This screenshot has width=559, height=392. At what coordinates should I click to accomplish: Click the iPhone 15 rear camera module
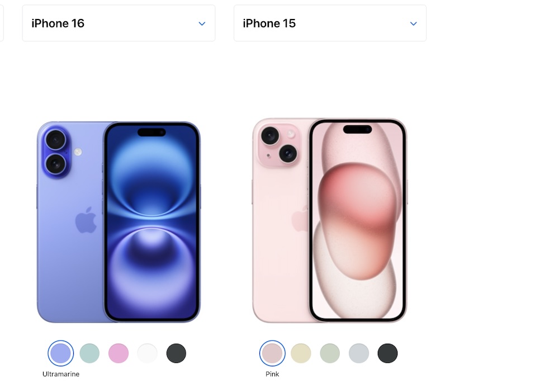279,145
